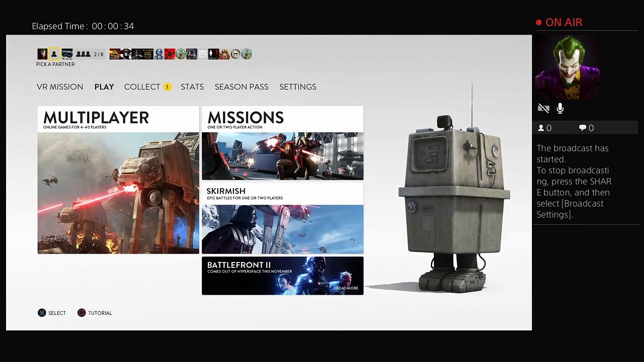Select the friend avatar wearing a wide hat
The width and height of the screenshot is (644, 362).
pos(126,54)
